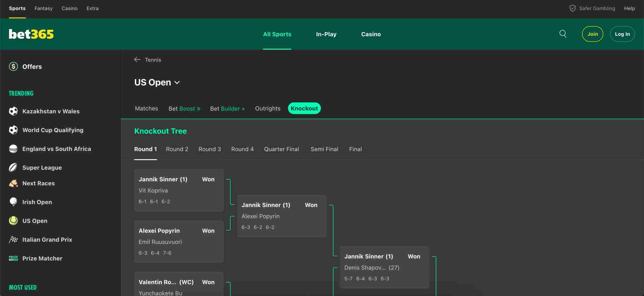Show the Round 3 bracket
This screenshot has width=644, height=296.
pyautogui.click(x=210, y=149)
